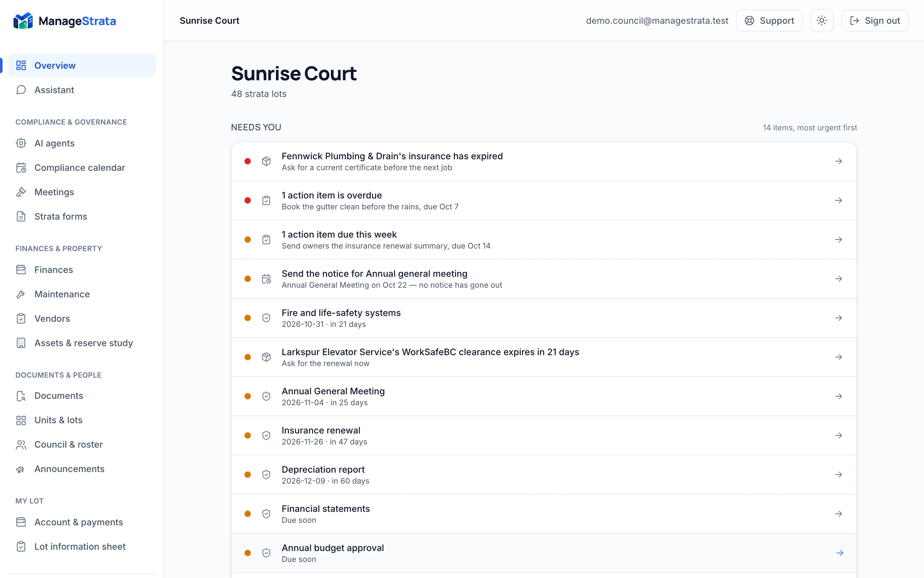
Task: Open Announcements megaphone icon
Action: click(21, 469)
